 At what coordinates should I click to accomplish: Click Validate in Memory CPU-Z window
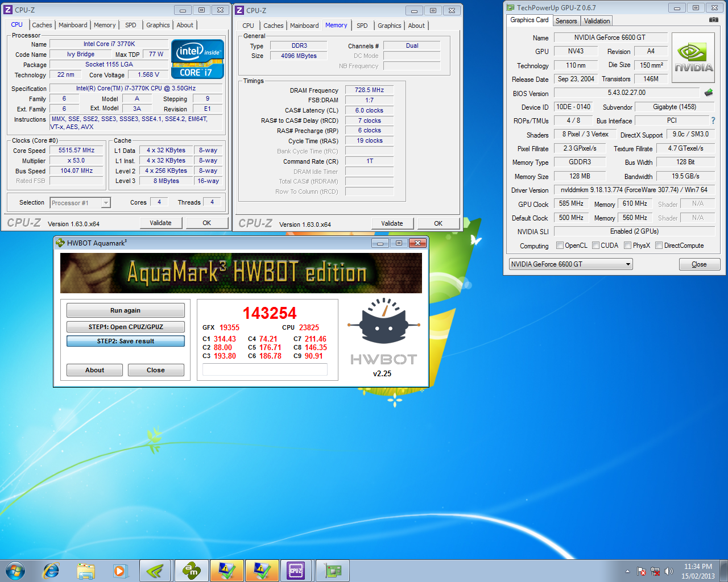[392, 223]
